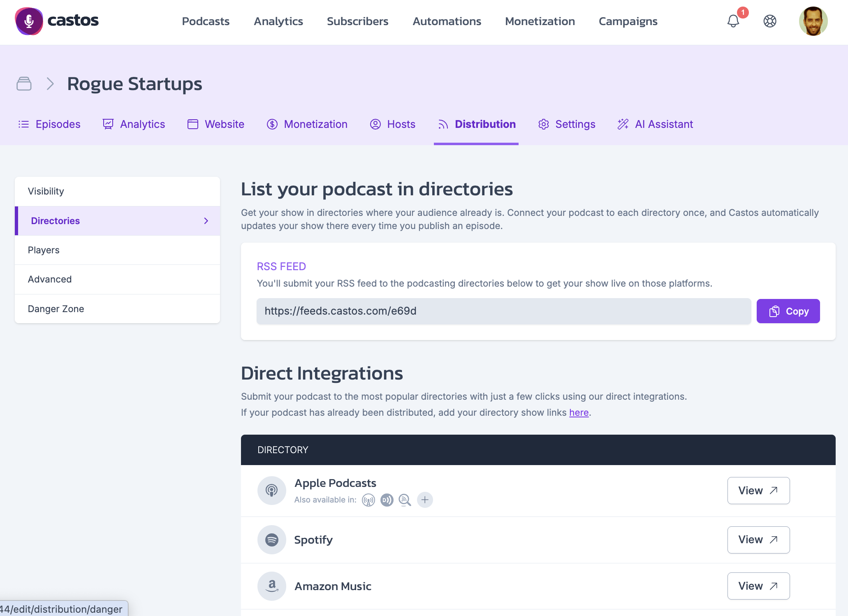Click the 'Apple Podcasts' name text

pyautogui.click(x=335, y=483)
